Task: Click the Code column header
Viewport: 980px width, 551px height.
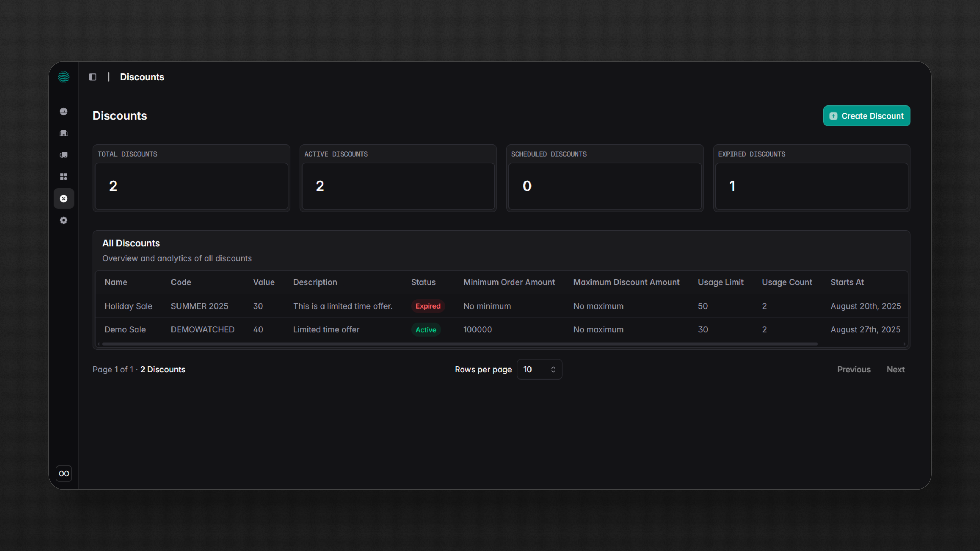Action: 181,282
